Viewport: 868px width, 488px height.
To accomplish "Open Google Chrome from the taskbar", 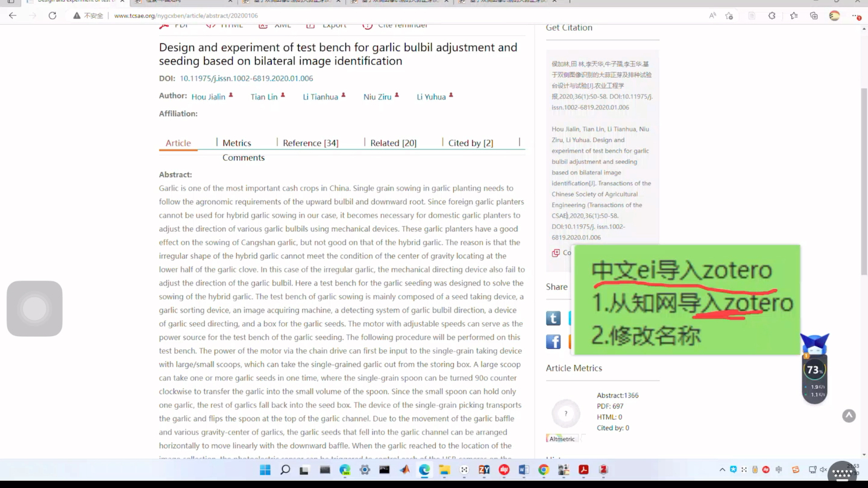I will (544, 470).
